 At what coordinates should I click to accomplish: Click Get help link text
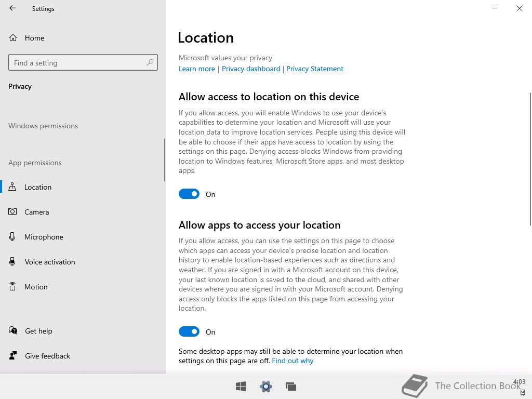[x=38, y=331]
